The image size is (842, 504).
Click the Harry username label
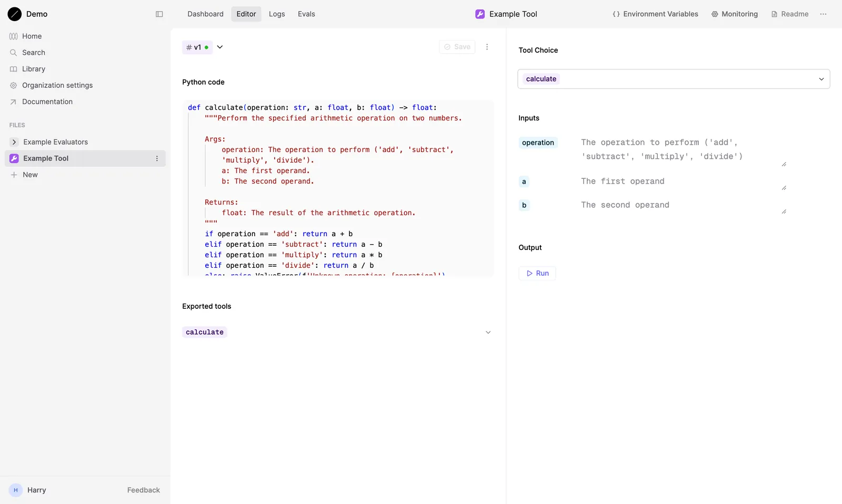(x=37, y=490)
